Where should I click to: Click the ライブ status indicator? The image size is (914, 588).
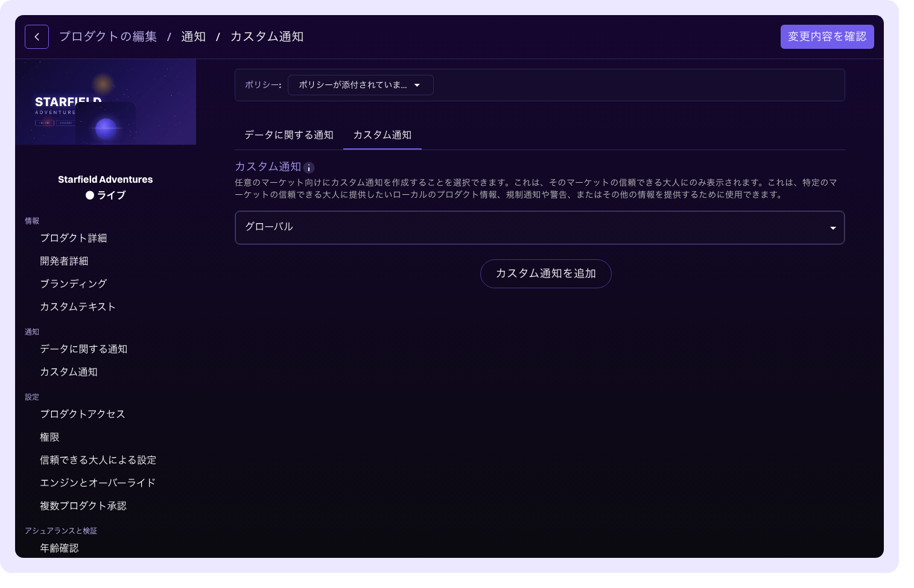coord(106,195)
